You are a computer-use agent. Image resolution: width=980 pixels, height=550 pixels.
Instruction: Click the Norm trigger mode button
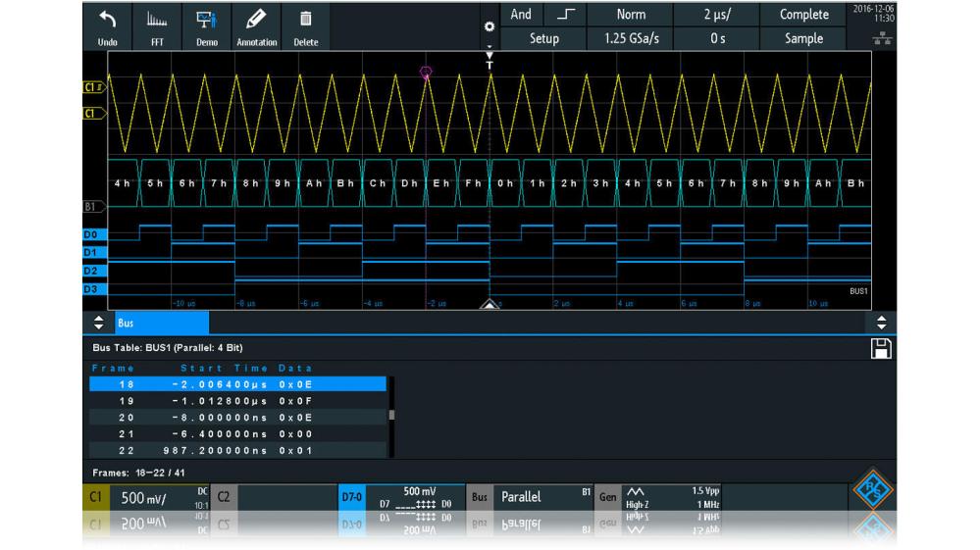[631, 15]
